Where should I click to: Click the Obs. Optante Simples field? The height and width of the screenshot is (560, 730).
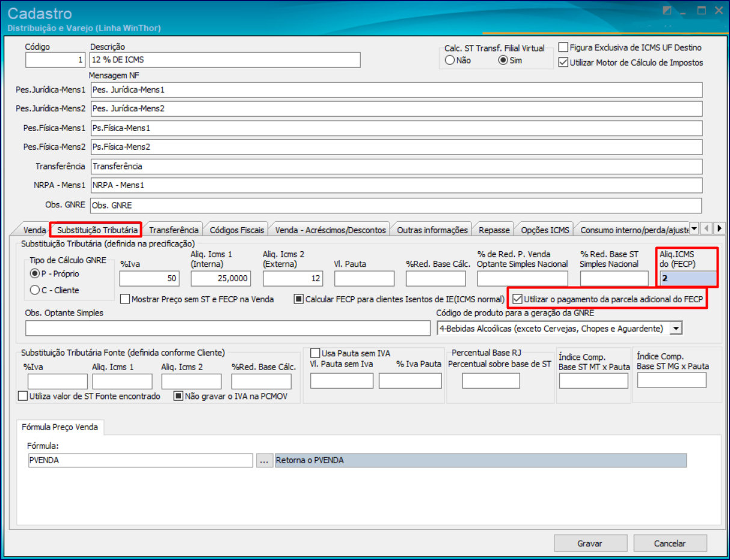228,329
